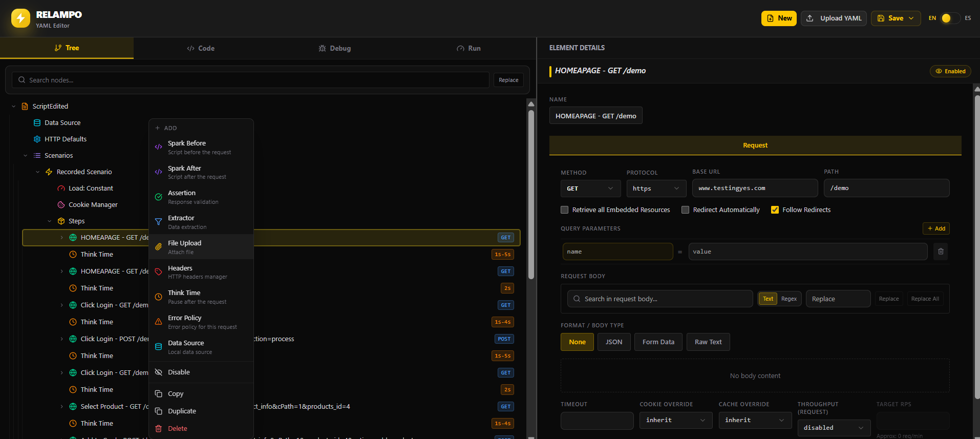The image size is (980, 439).
Task: Click the Data Source tree database icon
Action: [x=37, y=123]
